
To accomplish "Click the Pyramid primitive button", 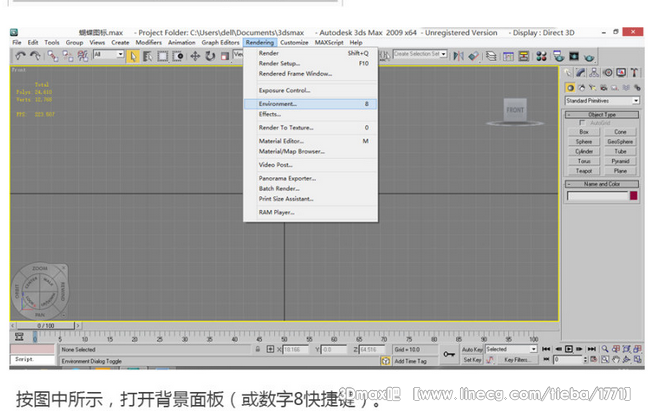I will (x=620, y=161).
